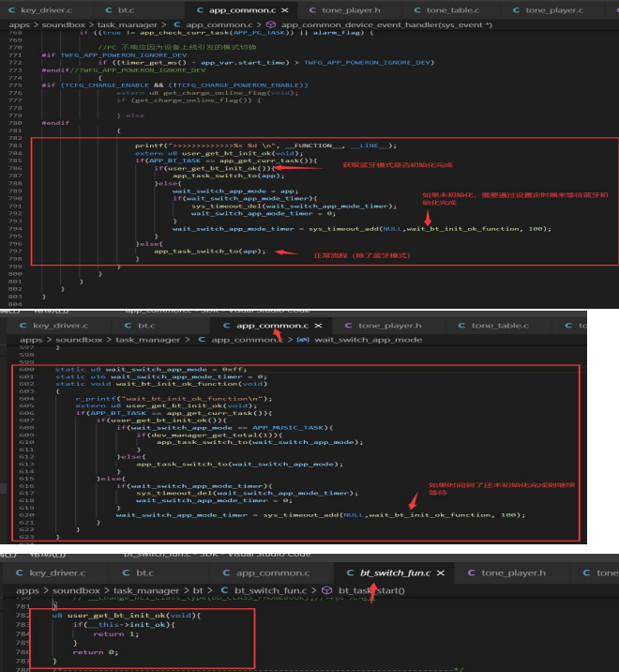
Task: Click the app_task_switch_to call on line 613
Action: click(239, 465)
